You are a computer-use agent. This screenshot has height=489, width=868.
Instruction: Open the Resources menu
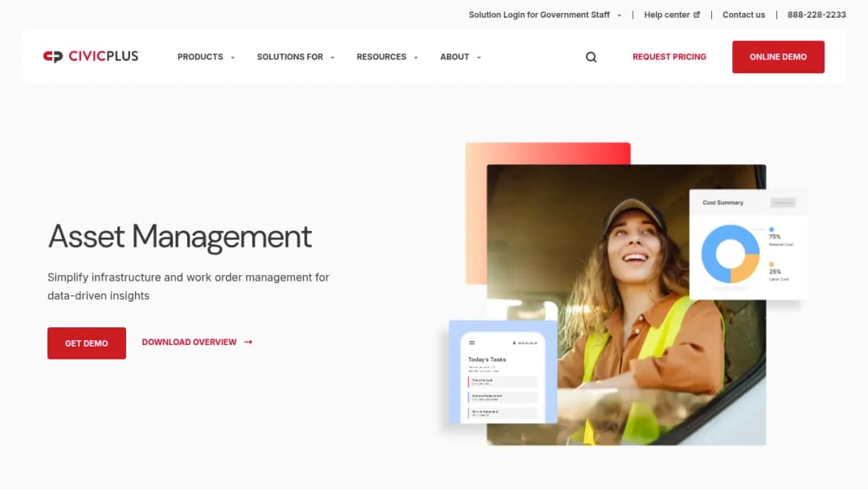382,57
